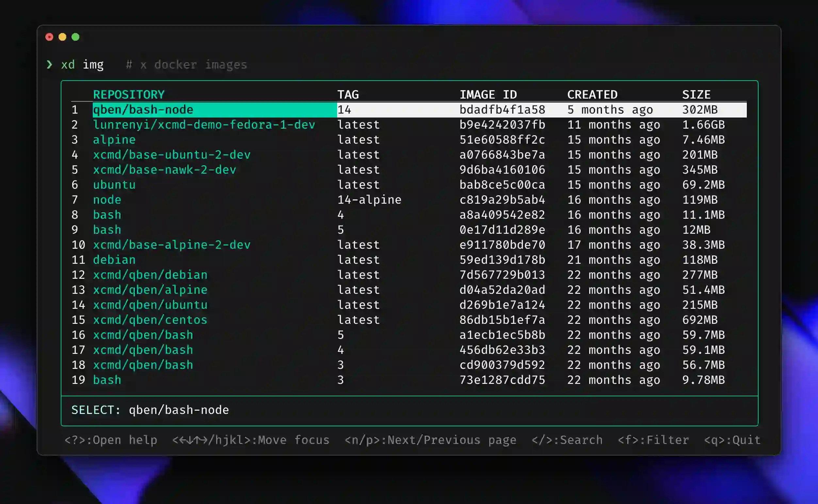Click the TAG column header
This screenshot has width=818, height=504.
coord(348,94)
